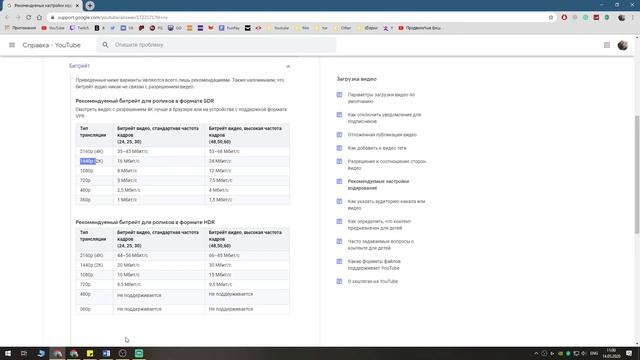
Task: Bookmark this page with the star
Action: point(551,18)
